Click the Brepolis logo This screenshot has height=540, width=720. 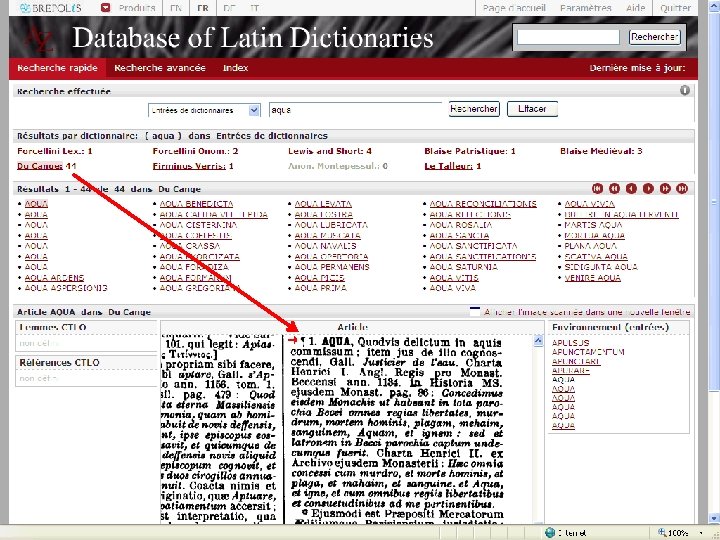pyautogui.click(x=51, y=8)
